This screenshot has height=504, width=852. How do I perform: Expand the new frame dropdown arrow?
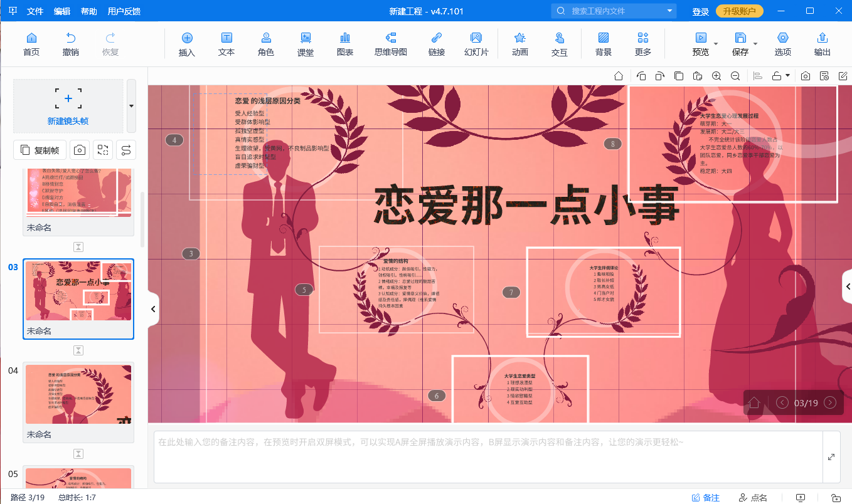pos(131,106)
